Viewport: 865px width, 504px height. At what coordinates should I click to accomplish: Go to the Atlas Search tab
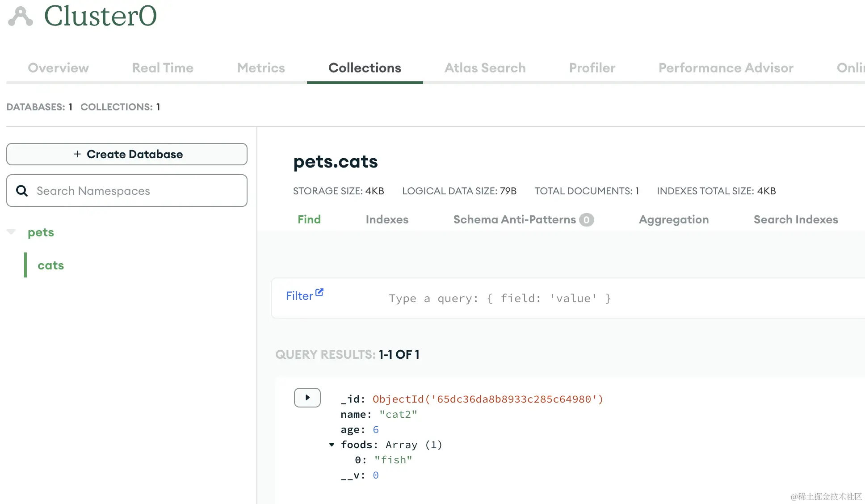(485, 68)
